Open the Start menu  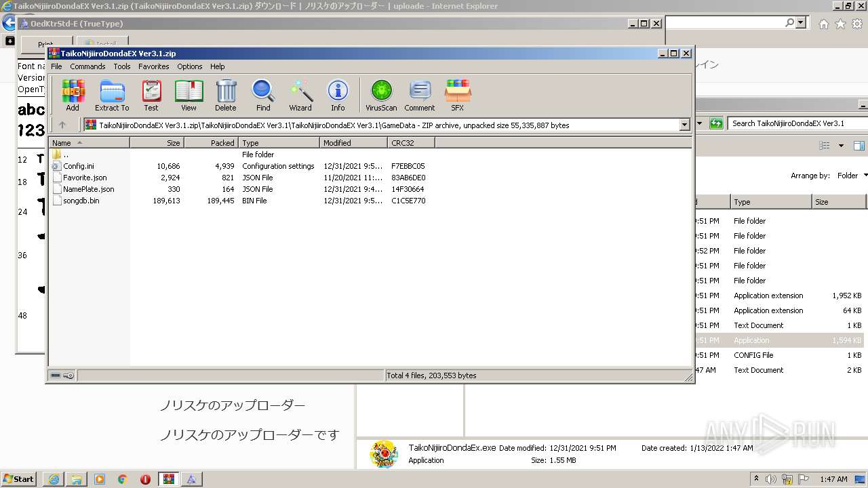click(19, 479)
